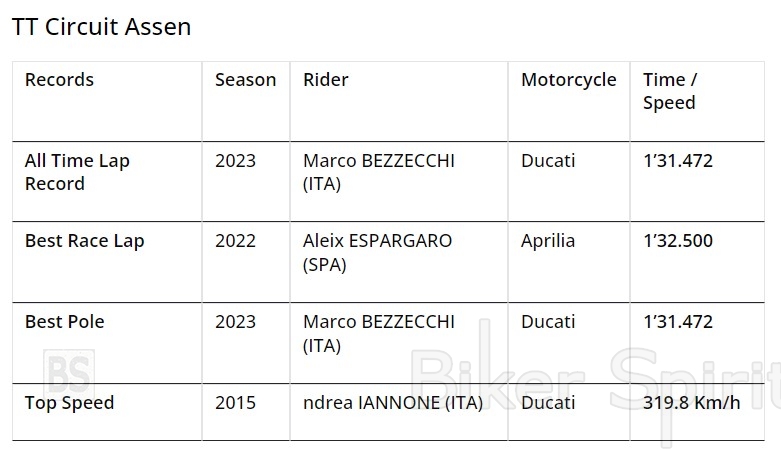Select Marco BEZZECCHI in the Best Pole row
The height and width of the screenshot is (451, 781).
(378, 333)
